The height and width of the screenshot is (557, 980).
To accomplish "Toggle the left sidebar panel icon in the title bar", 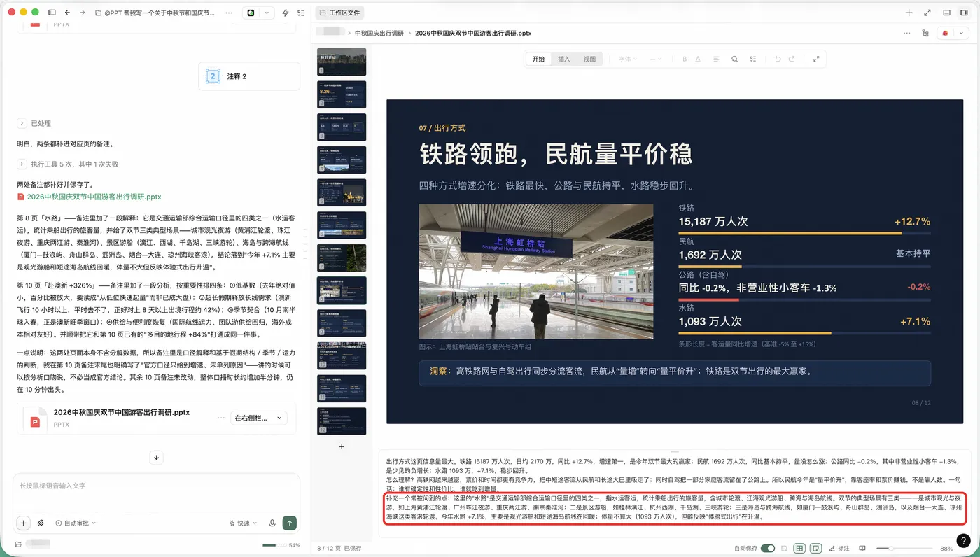I will coord(52,13).
